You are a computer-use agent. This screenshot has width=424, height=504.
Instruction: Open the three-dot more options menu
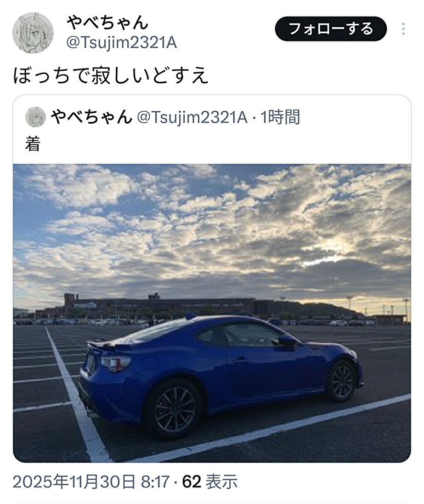point(403,29)
